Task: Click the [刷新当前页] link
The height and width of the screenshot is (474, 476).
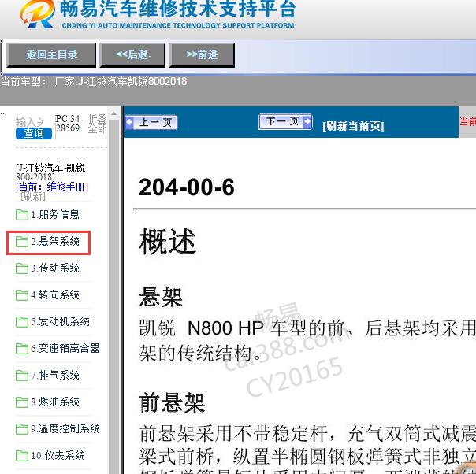Action: (353, 126)
